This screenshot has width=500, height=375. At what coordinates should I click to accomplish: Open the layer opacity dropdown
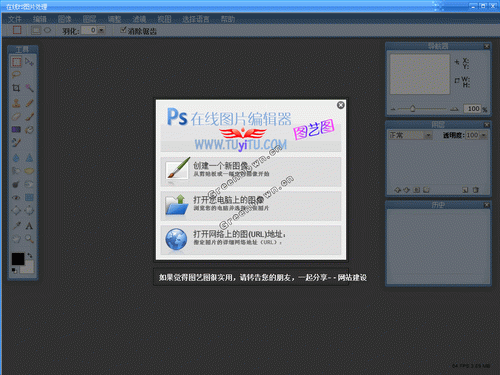pos(483,135)
